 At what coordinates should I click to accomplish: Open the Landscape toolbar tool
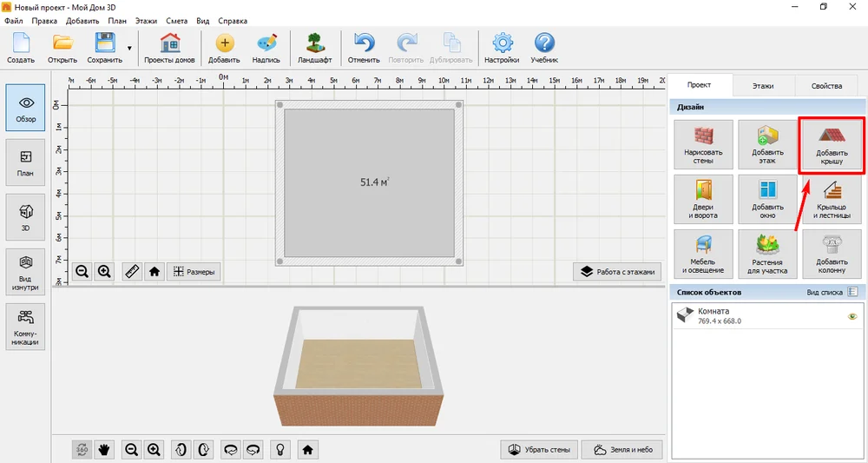coord(314,48)
